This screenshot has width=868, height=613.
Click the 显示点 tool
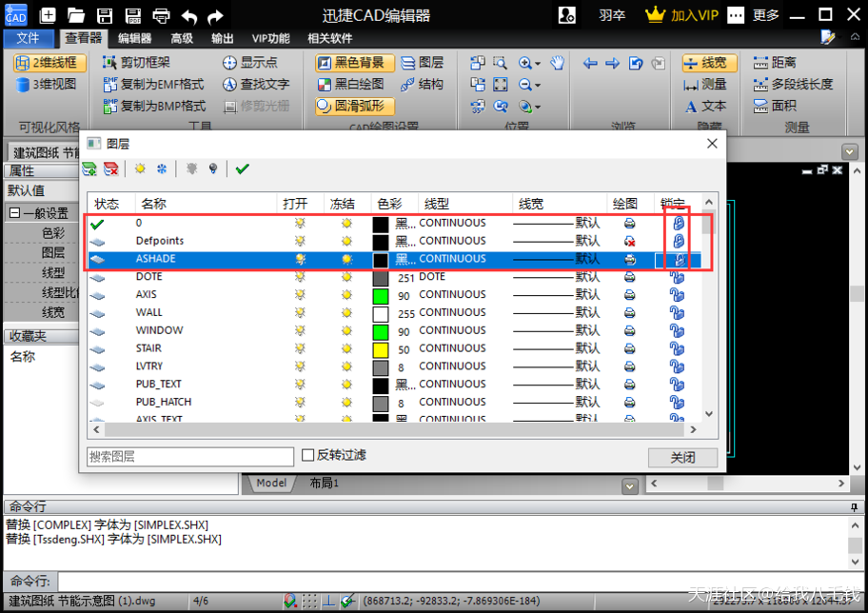[x=250, y=63]
